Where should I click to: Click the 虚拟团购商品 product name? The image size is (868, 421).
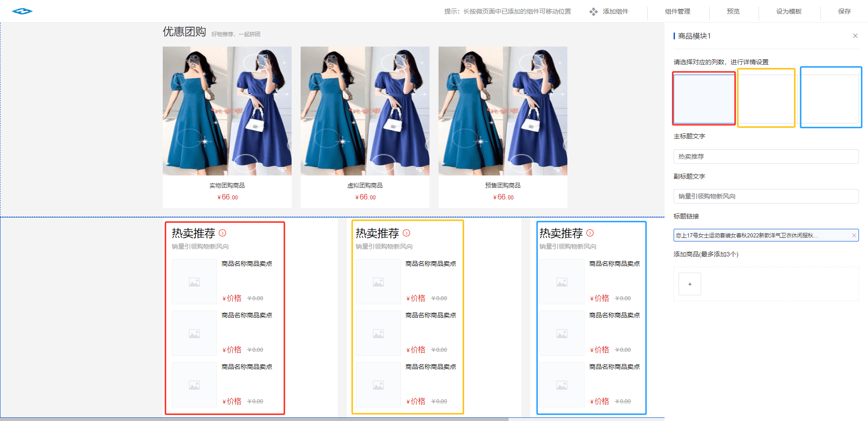(365, 185)
